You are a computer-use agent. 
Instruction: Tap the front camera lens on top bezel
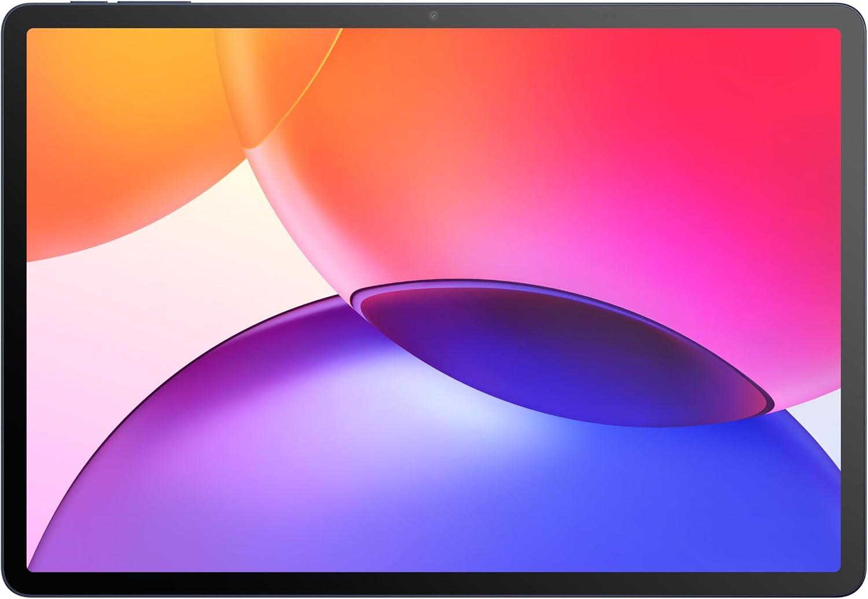[433, 16]
